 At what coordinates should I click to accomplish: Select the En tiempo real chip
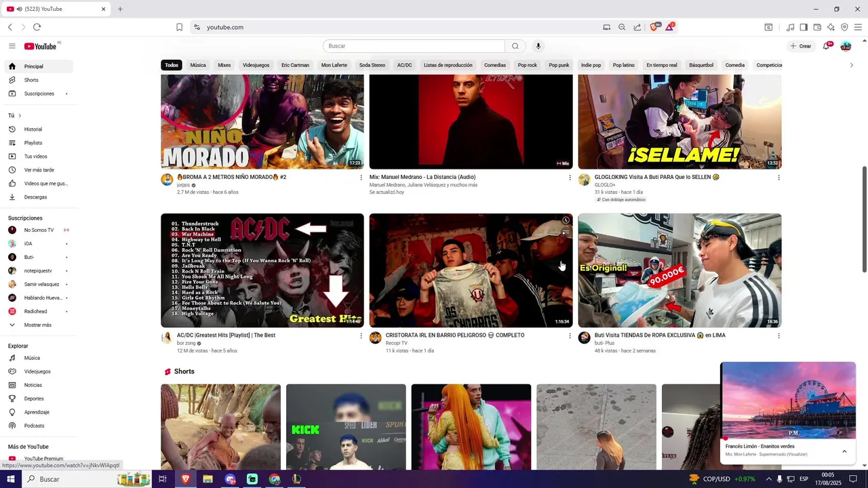click(662, 65)
